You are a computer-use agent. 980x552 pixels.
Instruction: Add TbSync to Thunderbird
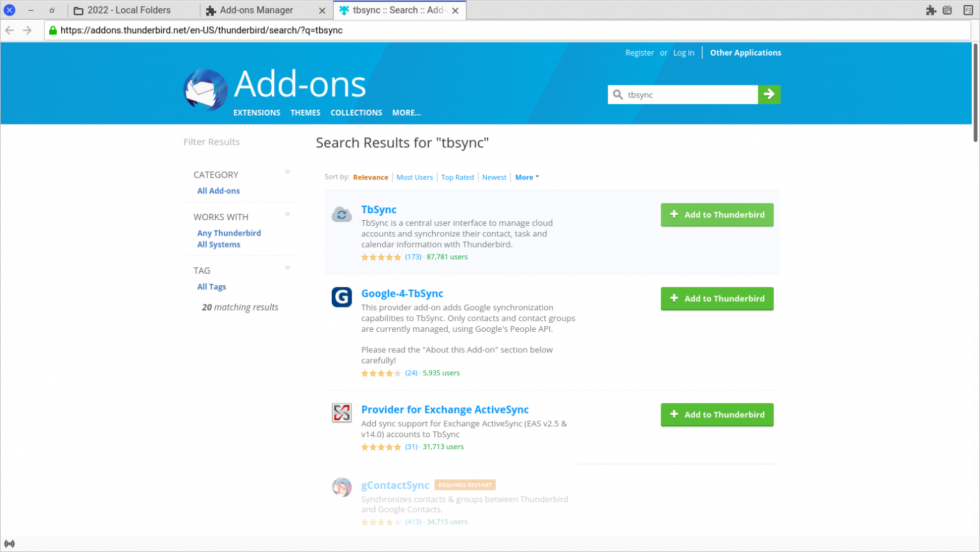click(x=717, y=214)
